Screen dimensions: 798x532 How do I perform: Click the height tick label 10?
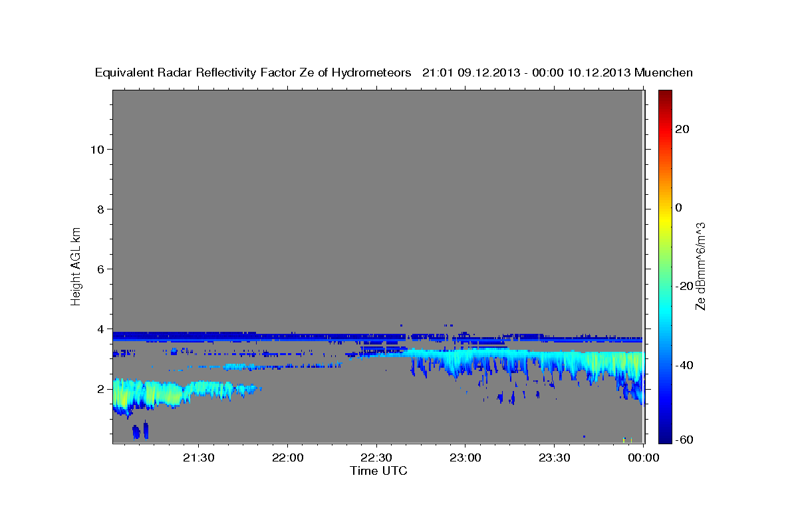97,149
